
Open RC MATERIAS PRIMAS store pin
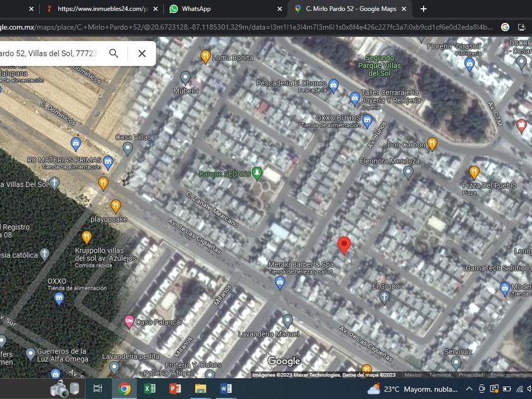[x=108, y=163]
